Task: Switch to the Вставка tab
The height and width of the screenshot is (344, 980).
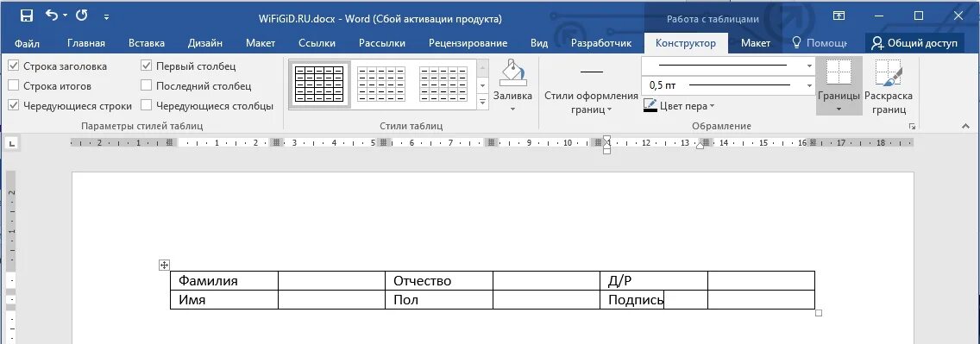Action: pos(147,43)
